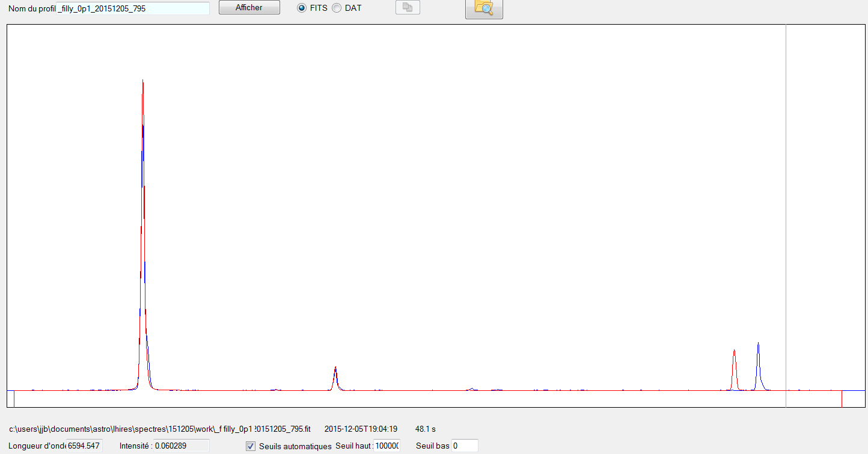Click the Seuil haut input box
This screenshot has width=868, height=454.
[x=387, y=446]
